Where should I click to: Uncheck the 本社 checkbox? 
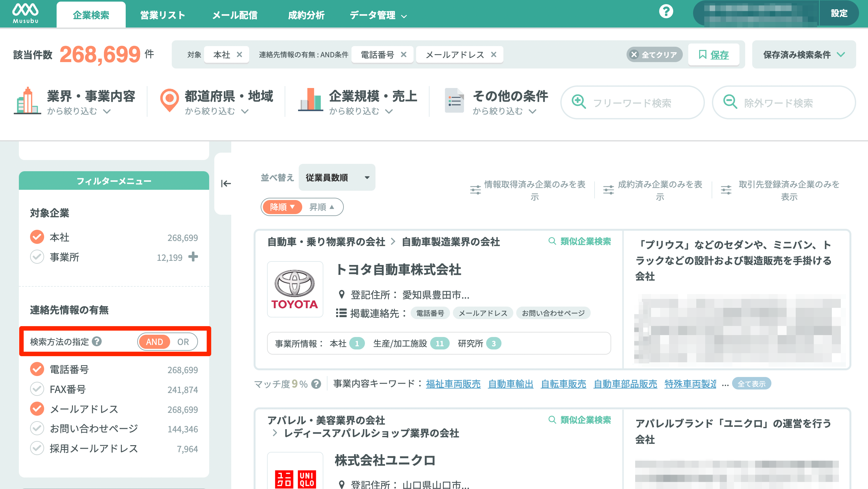coord(37,237)
